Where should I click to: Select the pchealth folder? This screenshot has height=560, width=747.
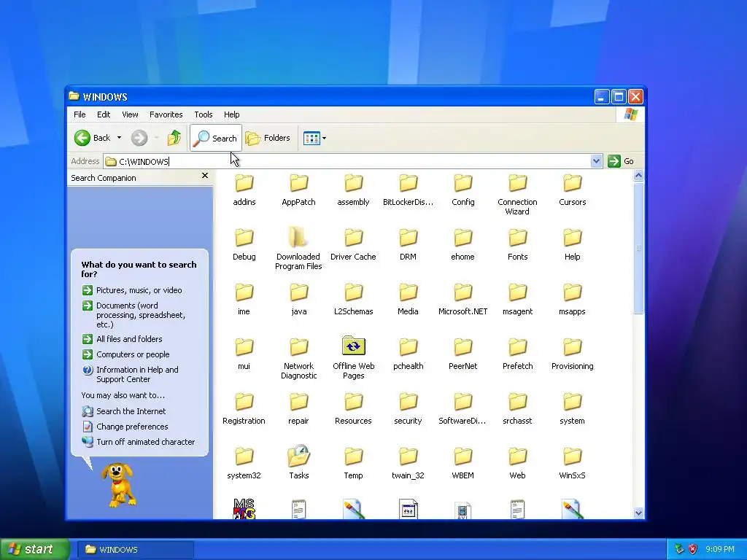click(x=409, y=354)
